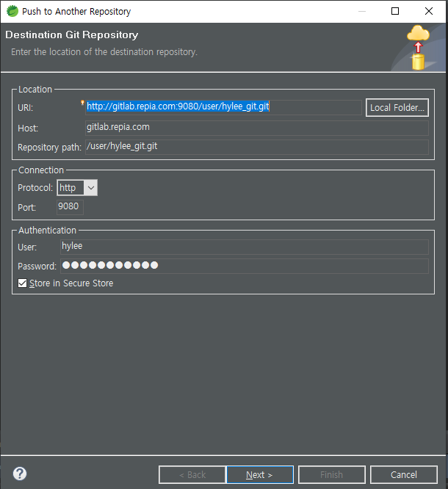The height and width of the screenshot is (489, 448).
Task: Close the dialog with the X button
Action: pyautogui.click(x=429, y=11)
